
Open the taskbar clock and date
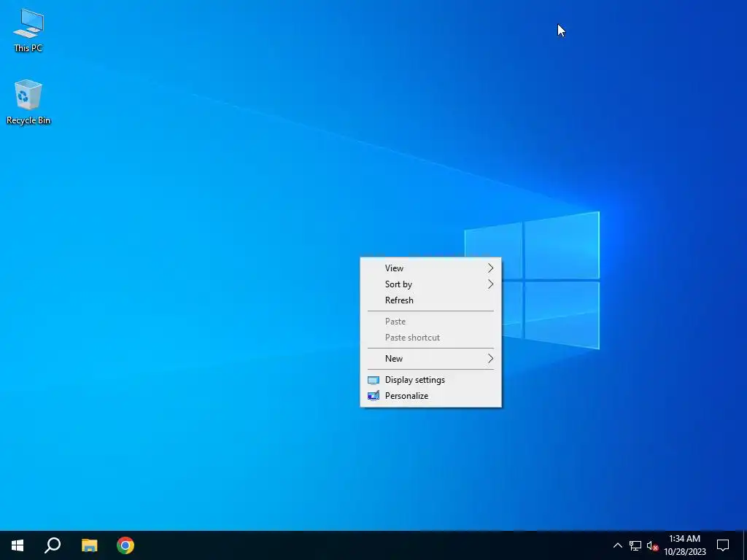tap(684, 545)
